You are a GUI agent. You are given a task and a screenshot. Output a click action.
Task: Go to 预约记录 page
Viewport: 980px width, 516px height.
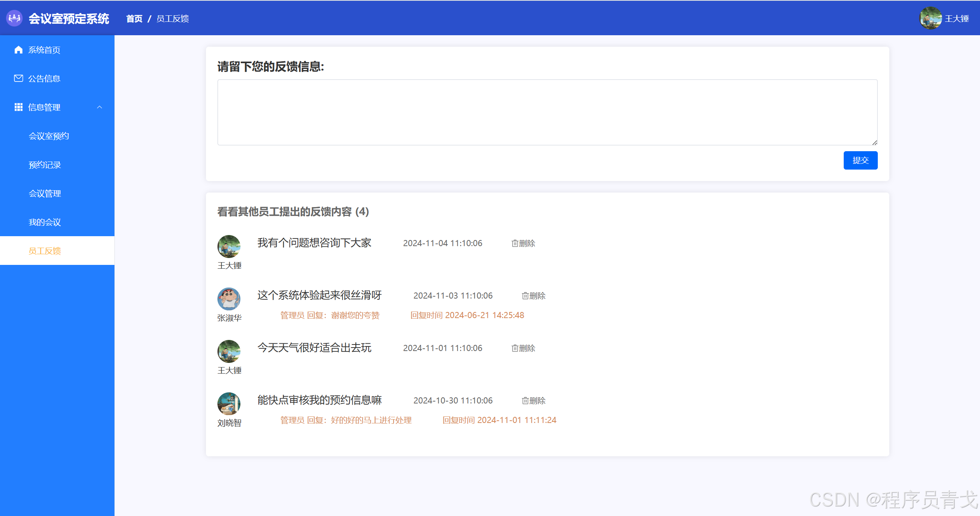45,165
